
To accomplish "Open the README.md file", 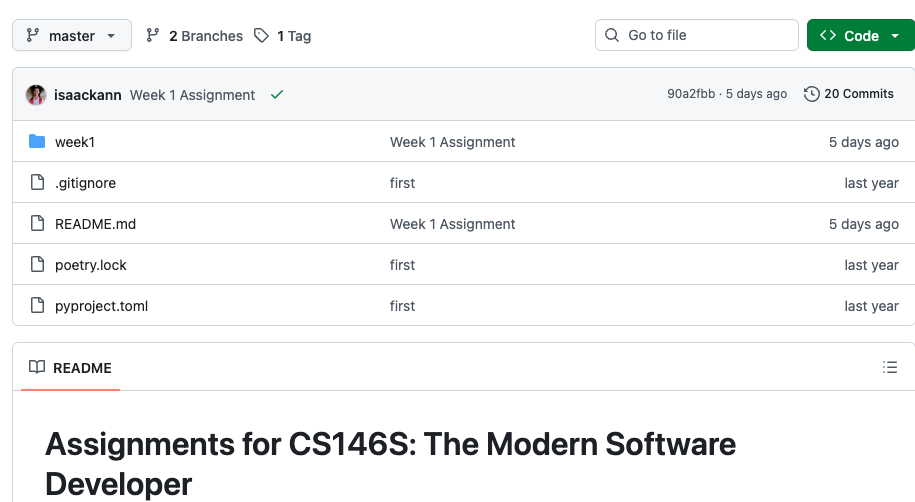I will 95,224.
